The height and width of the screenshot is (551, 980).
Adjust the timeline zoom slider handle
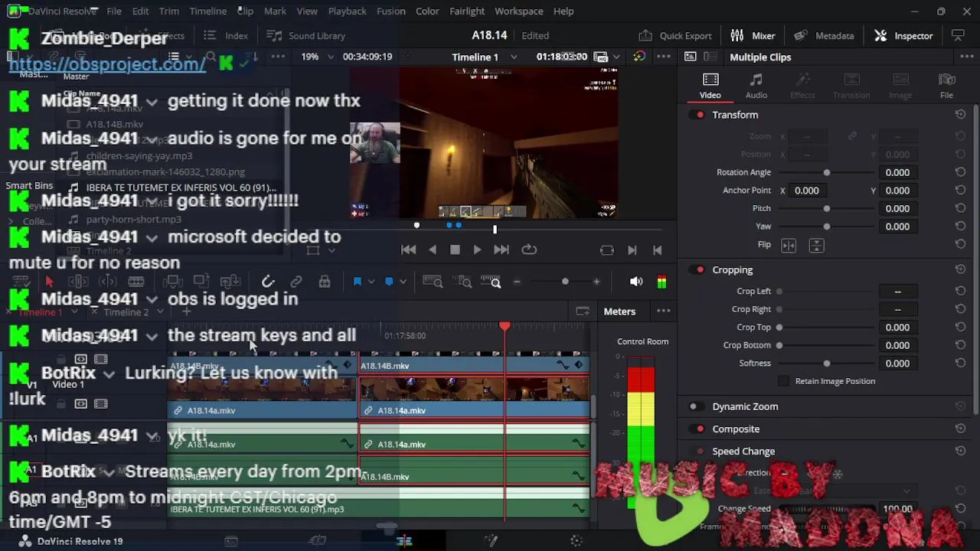[565, 282]
